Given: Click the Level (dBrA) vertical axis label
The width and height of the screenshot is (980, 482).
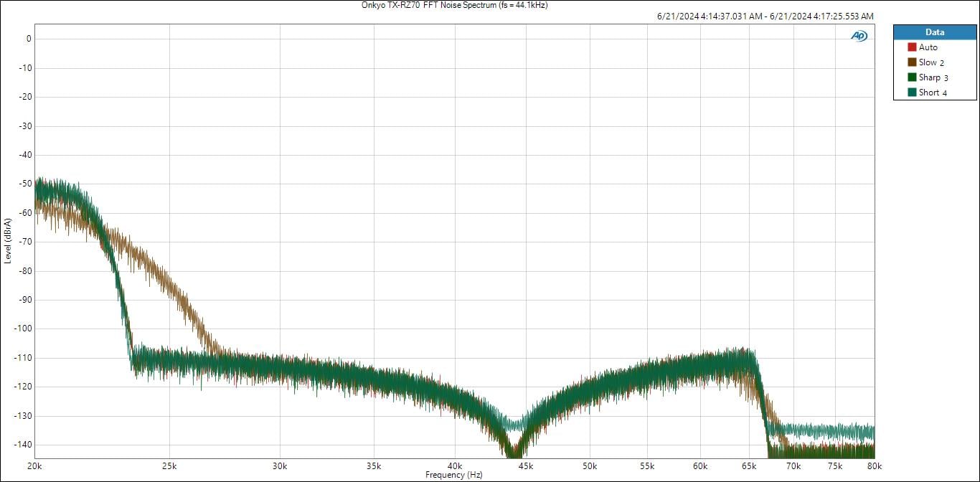Looking at the screenshot, I should [x=8, y=240].
